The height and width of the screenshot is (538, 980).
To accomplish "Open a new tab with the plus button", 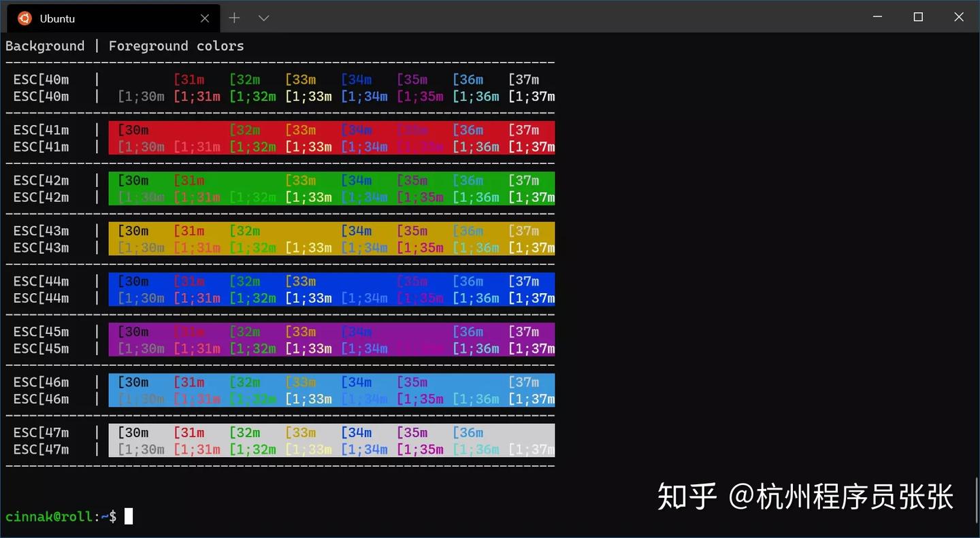I will [234, 18].
